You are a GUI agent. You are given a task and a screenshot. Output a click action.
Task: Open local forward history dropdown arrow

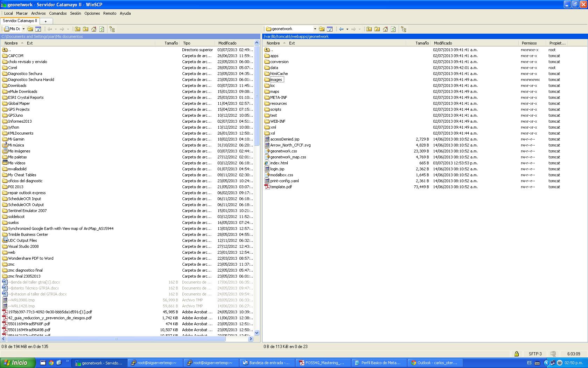(68, 29)
